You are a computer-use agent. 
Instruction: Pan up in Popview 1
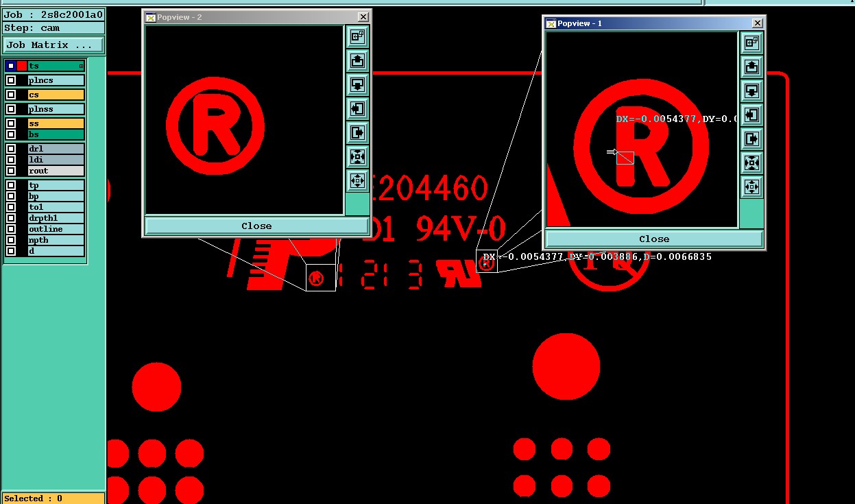pos(751,67)
